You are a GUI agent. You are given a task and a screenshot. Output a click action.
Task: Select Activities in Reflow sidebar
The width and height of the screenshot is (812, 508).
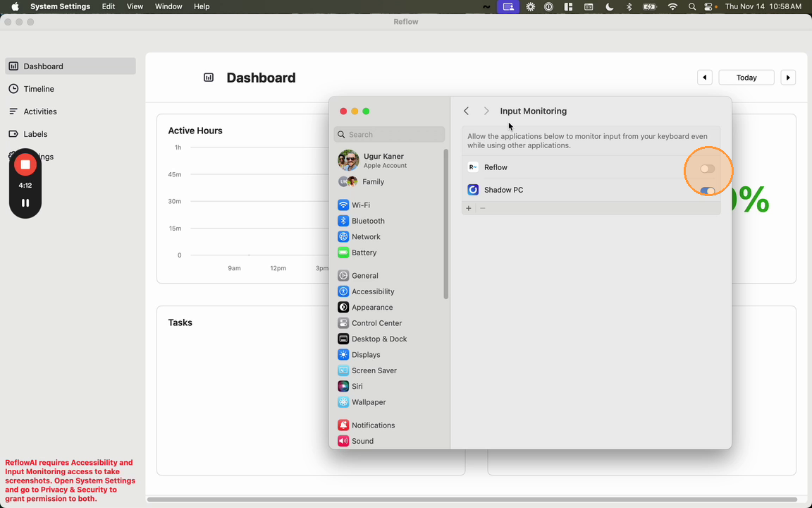coord(70,111)
